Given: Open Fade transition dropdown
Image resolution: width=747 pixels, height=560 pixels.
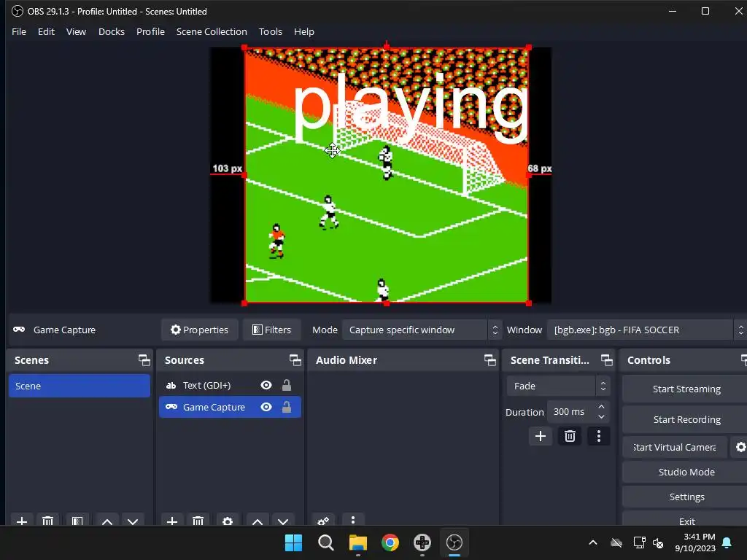Looking at the screenshot, I should click(x=558, y=386).
